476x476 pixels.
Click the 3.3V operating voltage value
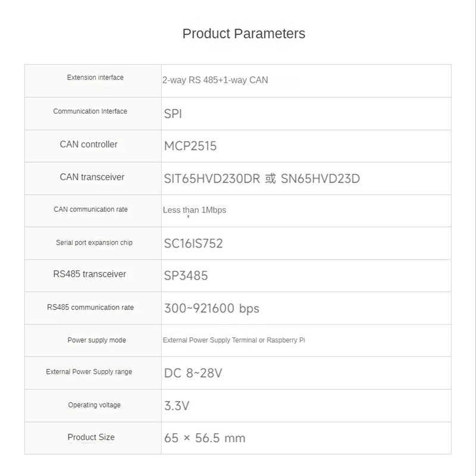tap(177, 406)
